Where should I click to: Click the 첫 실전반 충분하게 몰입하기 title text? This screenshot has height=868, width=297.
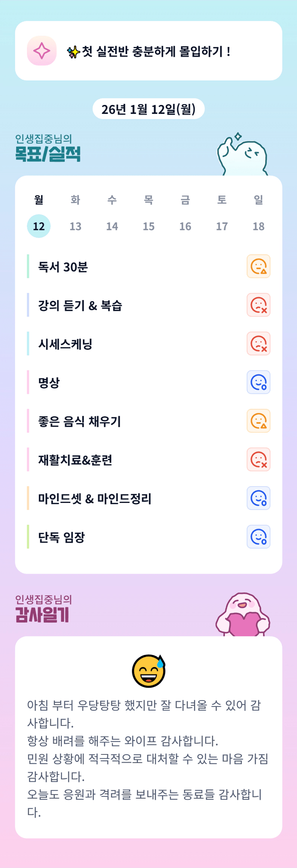point(156,51)
